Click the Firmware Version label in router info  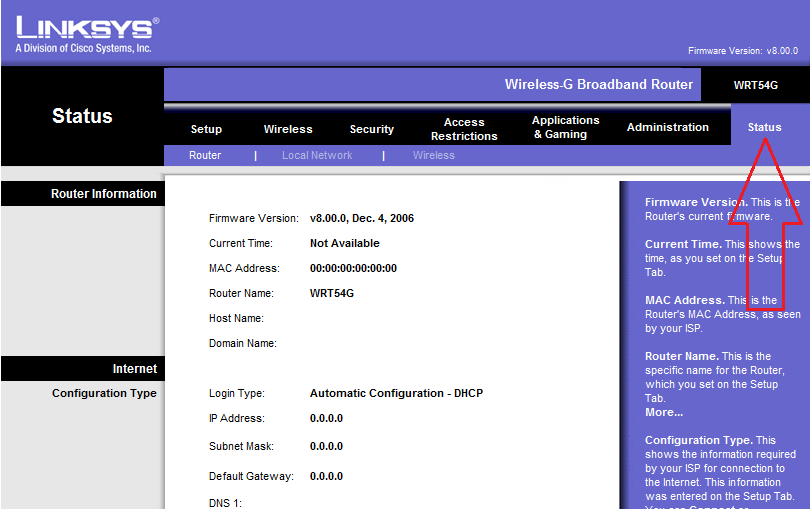tap(253, 218)
